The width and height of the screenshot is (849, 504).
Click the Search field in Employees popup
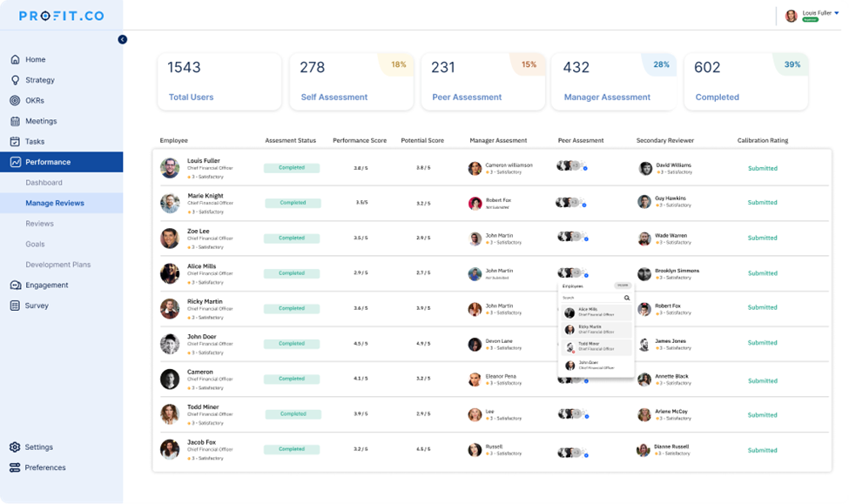click(x=590, y=298)
